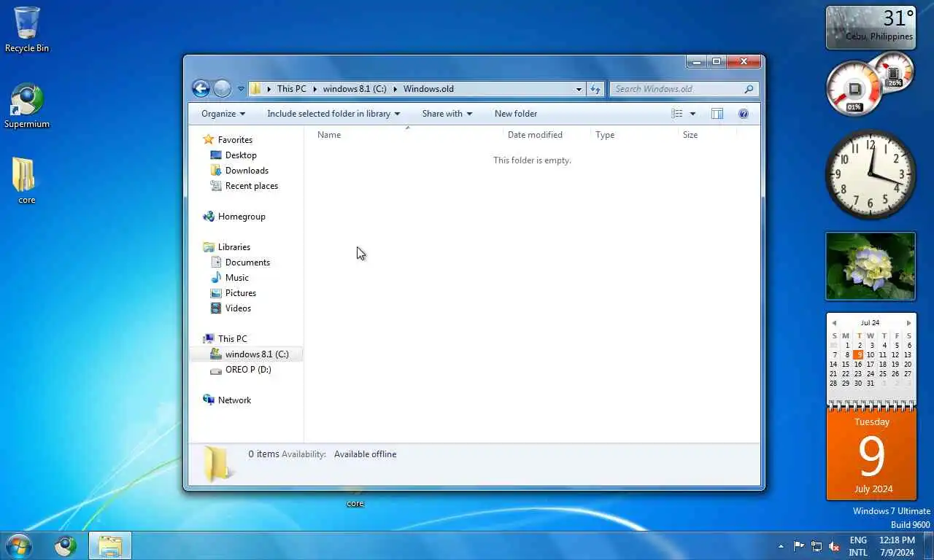Open the Share with menu

(447, 114)
